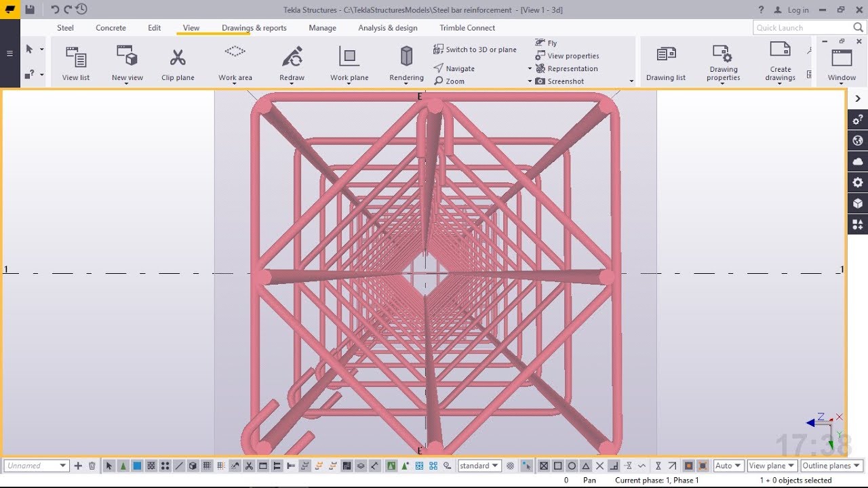
Task: Toggle the square snap to end points
Action: [557, 466]
